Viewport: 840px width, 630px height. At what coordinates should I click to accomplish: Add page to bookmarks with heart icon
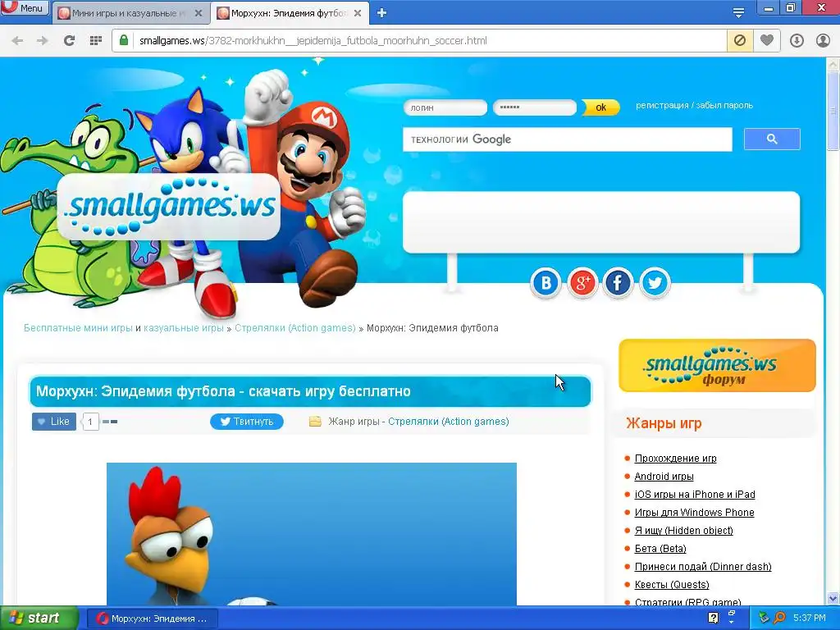(767, 41)
